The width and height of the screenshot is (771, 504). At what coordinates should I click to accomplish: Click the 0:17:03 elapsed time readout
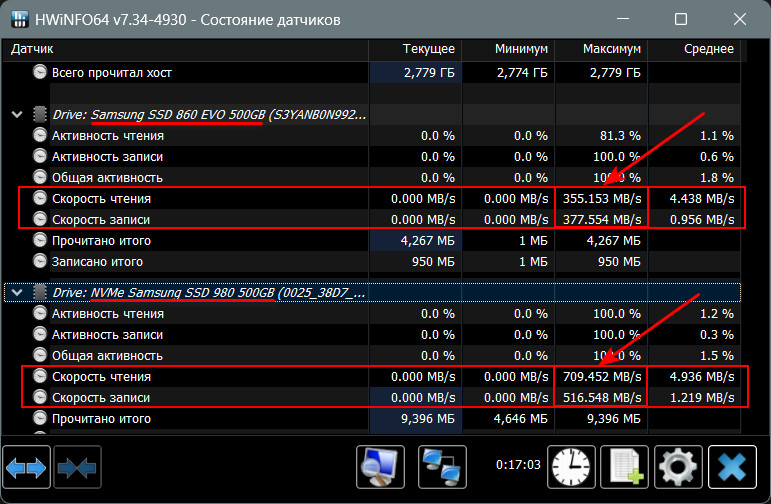tap(518, 465)
